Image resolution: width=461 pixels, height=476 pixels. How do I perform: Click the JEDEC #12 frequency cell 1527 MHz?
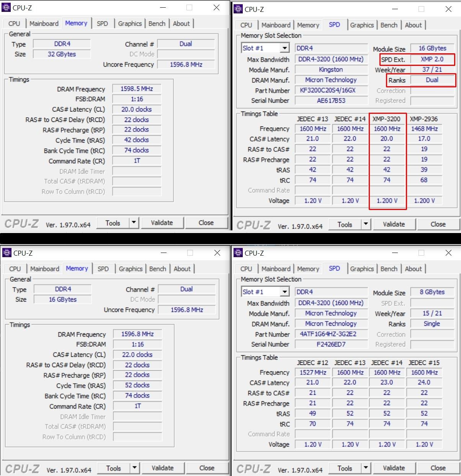[x=313, y=373]
